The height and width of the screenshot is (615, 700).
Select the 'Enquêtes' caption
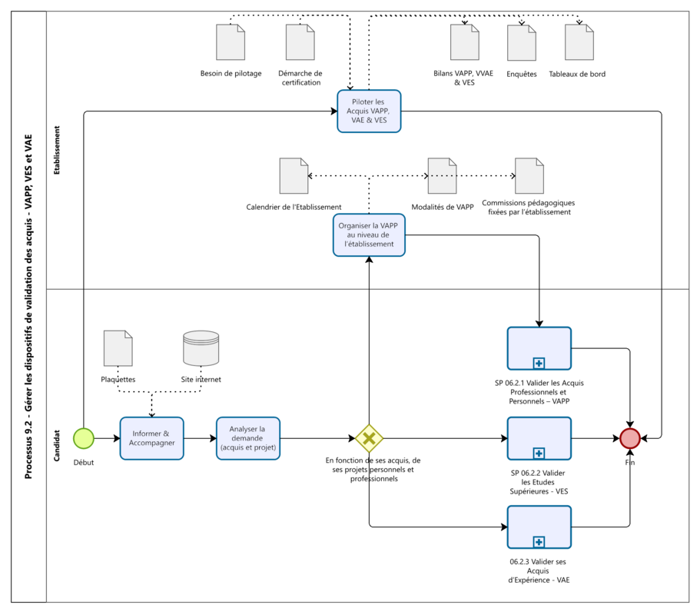522,74
